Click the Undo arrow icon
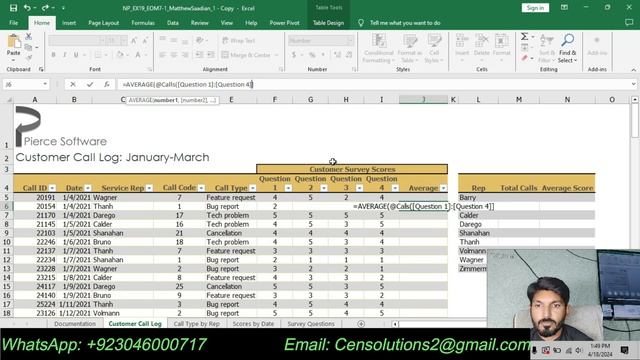 pyautogui.click(x=27, y=8)
